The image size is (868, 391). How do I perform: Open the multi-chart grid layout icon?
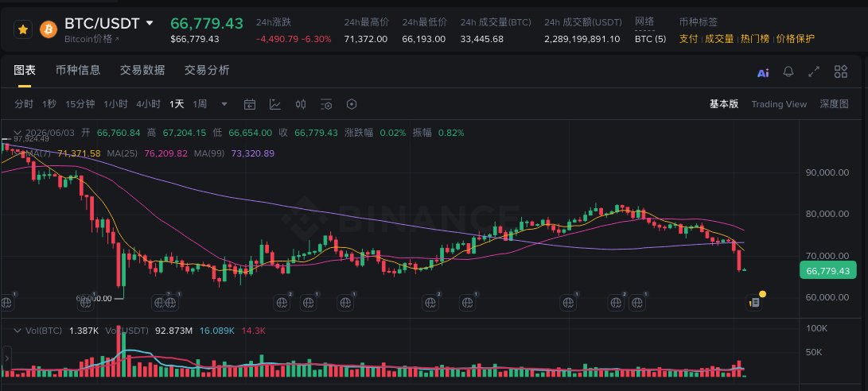(841, 72)
